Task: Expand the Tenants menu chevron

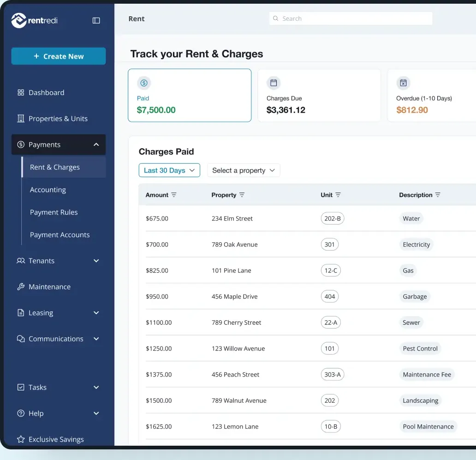Action: [x=96, y=261]
